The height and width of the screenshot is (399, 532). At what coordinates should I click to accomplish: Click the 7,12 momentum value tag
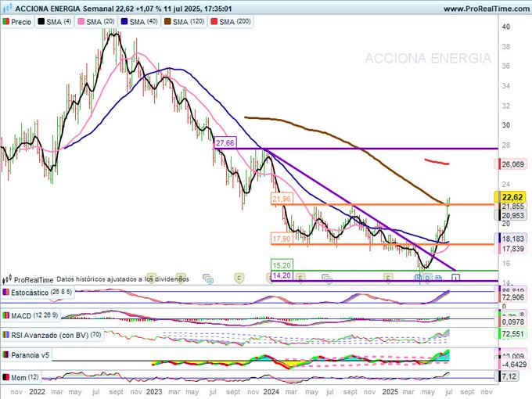pyautogui.click(x=509, y=376)
